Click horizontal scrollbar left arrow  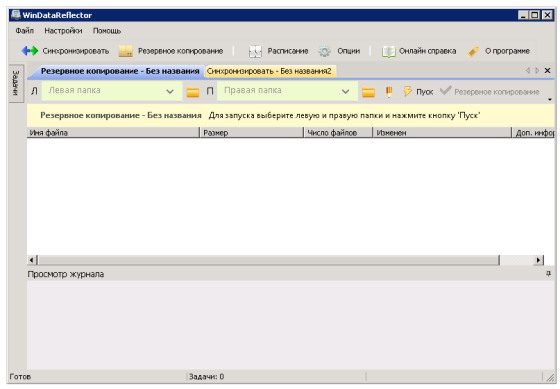[32, 260]
